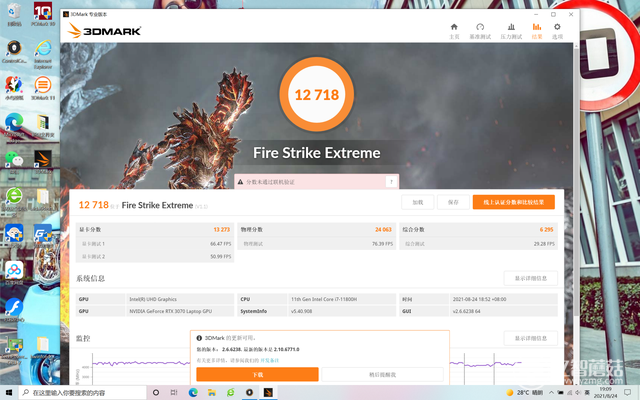Click the taskbar clock and date
The width and height of the screenshot is (640, 400).
pyautogui.click(x=606, y=393)
